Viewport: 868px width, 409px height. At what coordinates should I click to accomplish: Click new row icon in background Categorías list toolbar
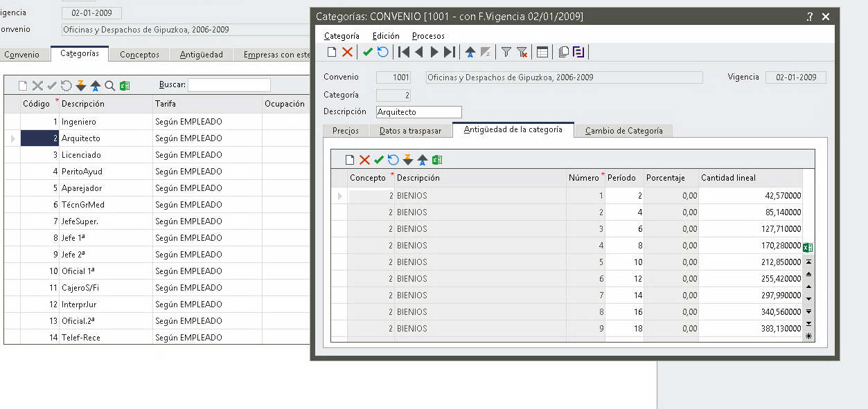23,86
